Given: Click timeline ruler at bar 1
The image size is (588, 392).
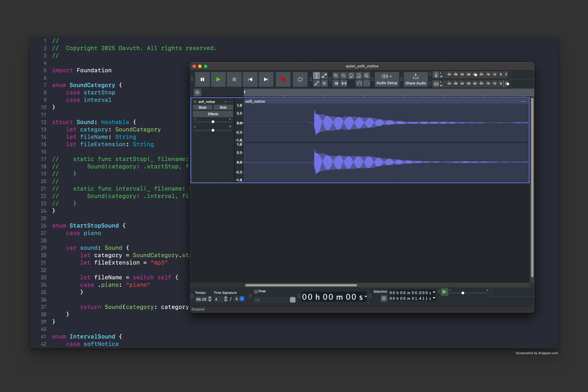Looking at the screenshot, I should [245, 92].
